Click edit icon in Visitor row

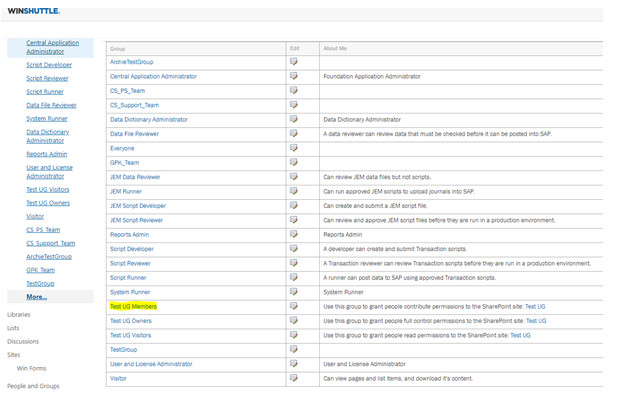click(294, 378)
